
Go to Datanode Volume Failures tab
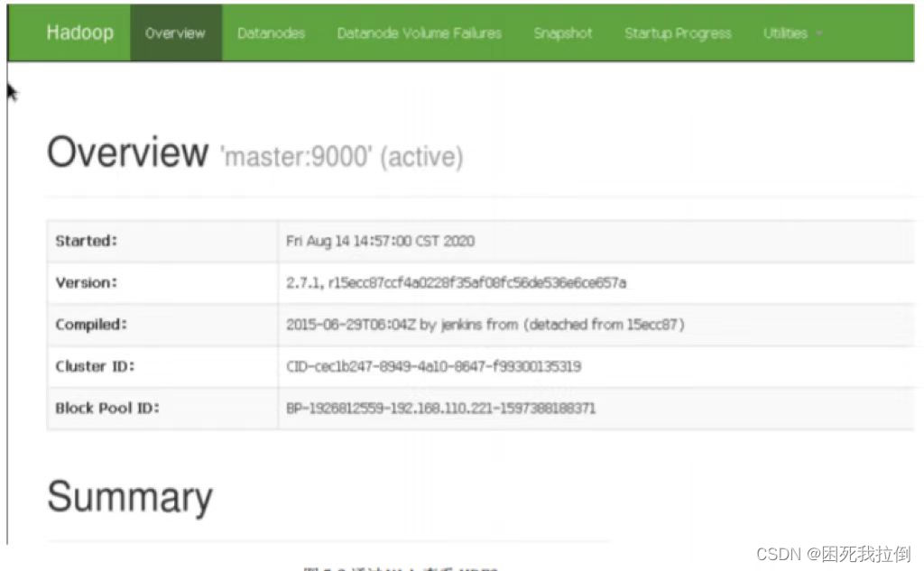[419, 33]
